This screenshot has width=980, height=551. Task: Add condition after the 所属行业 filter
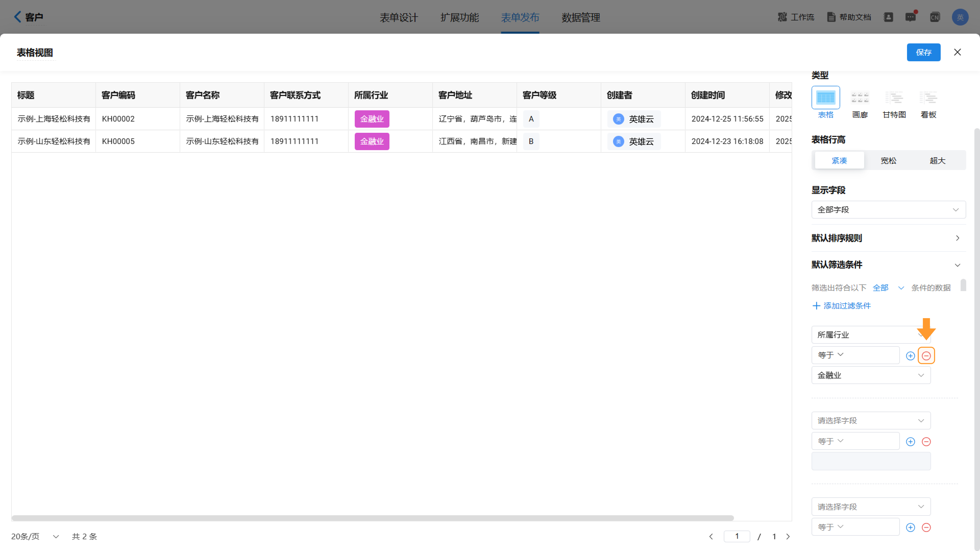(x=910, y=356)
